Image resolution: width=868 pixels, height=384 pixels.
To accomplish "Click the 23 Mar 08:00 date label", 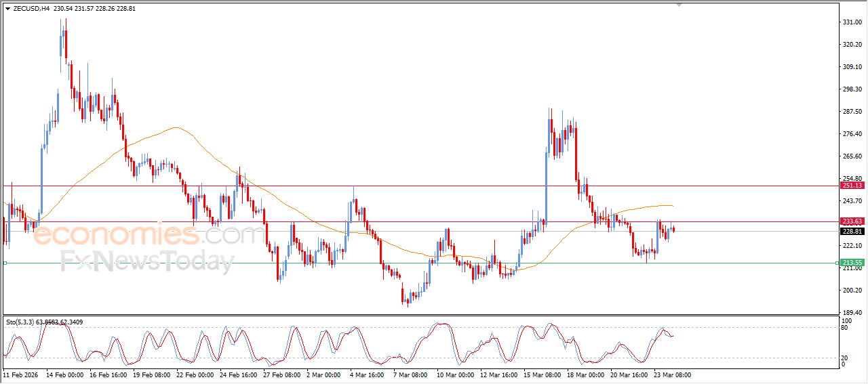I will (x=672, y=375).
